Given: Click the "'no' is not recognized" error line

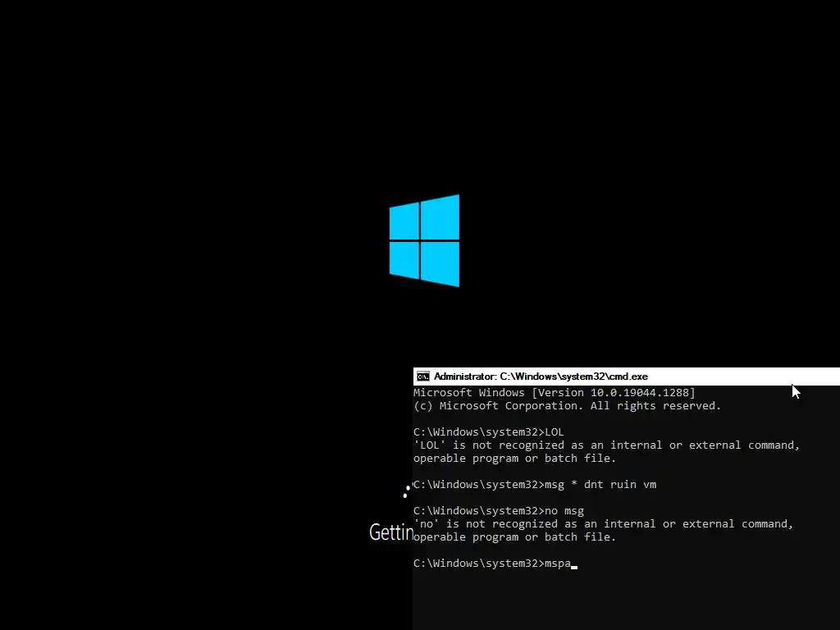Looking at the screenshot, I should point(603,524).
